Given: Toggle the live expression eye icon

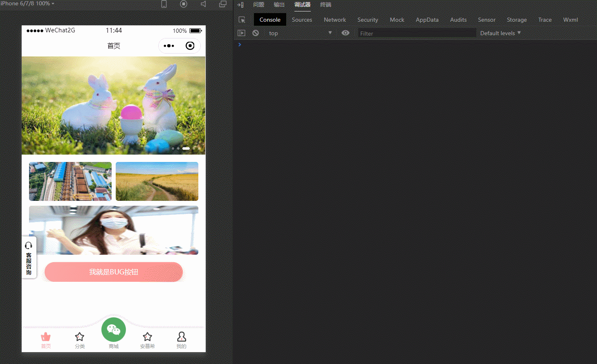Looking at the screenshot, I should click(x=346, y=33).
